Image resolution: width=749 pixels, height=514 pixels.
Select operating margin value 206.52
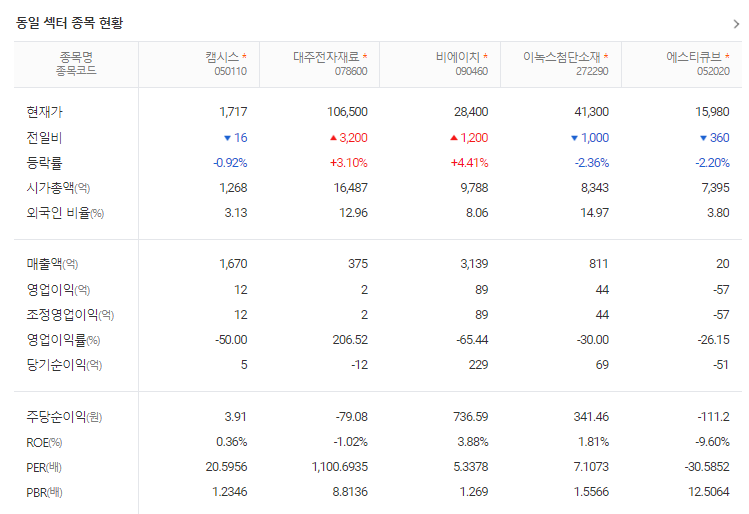(350, 340)
